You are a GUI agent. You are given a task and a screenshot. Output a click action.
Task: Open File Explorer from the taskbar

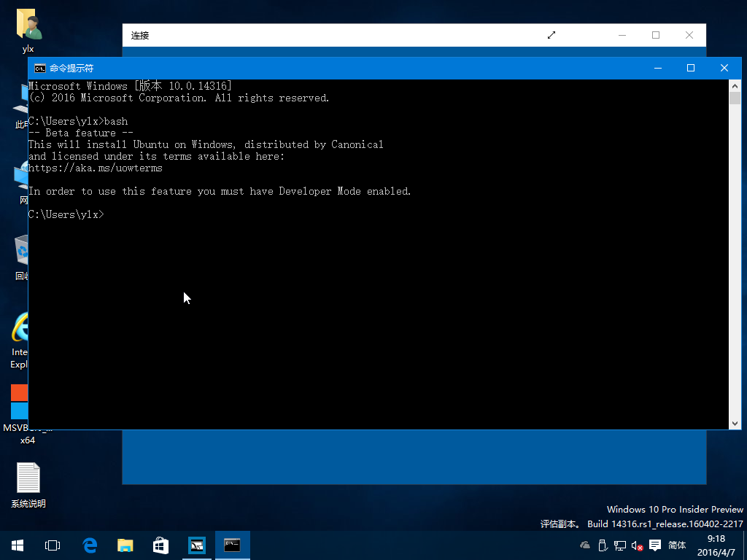(x=125, y=545)
